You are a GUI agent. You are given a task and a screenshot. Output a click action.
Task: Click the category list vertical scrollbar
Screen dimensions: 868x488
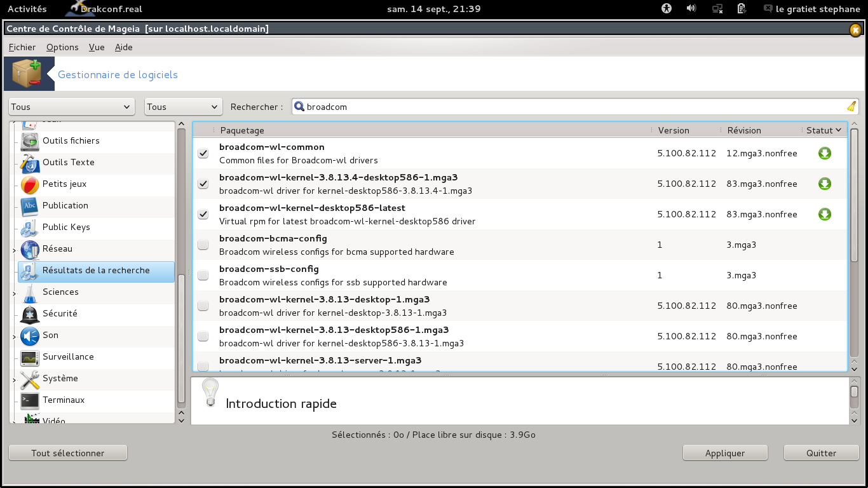(181, 338)
